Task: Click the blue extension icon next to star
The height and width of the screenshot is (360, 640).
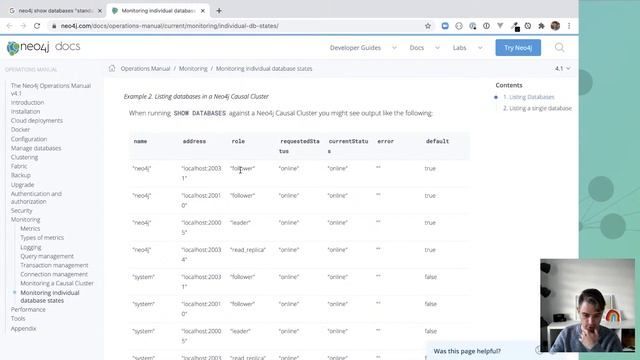Action: 445,26
